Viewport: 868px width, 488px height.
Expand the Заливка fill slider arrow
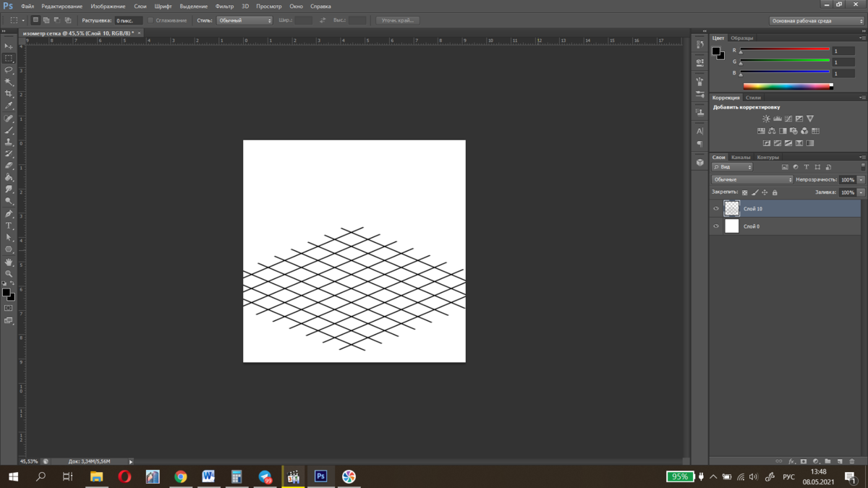click(861, 192)
